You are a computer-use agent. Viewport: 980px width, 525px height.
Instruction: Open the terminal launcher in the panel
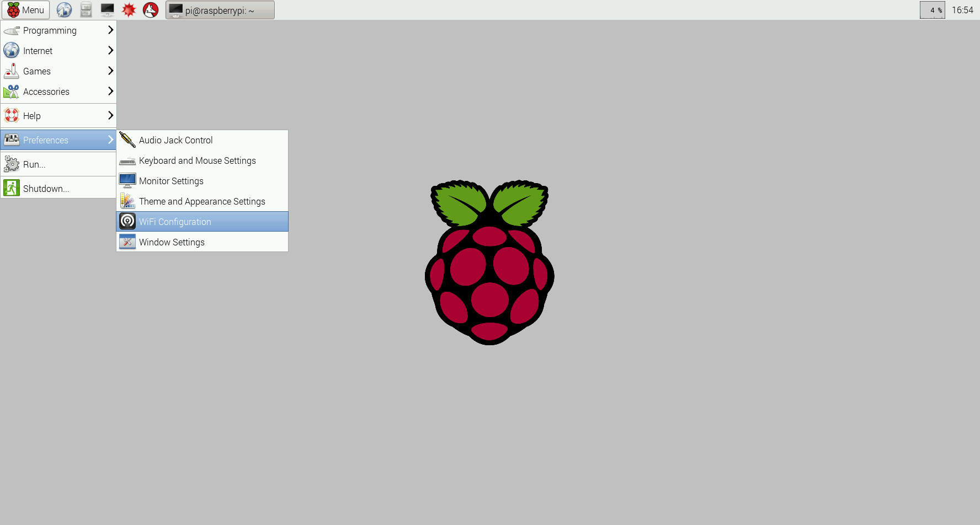108,10
